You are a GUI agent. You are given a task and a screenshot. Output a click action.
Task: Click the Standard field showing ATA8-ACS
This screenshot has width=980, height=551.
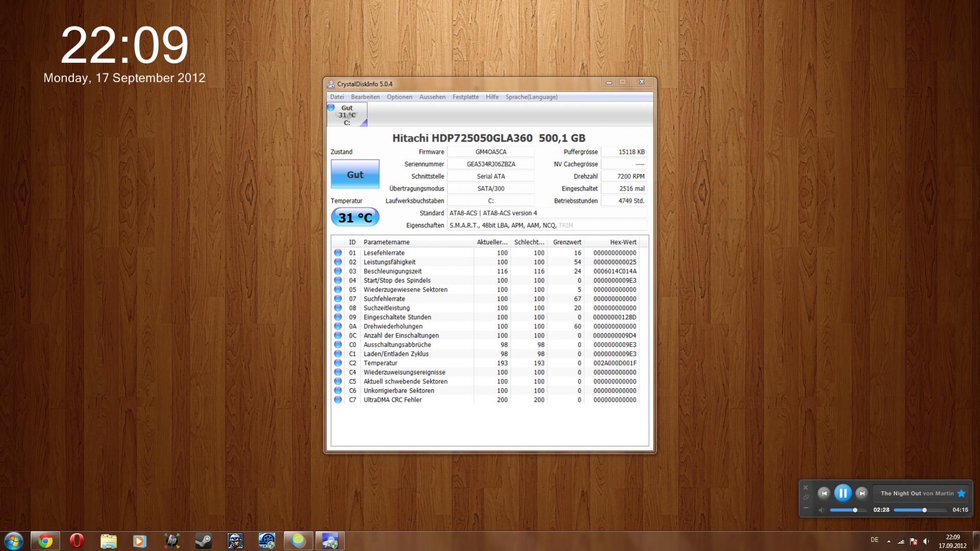click(547, 213)
